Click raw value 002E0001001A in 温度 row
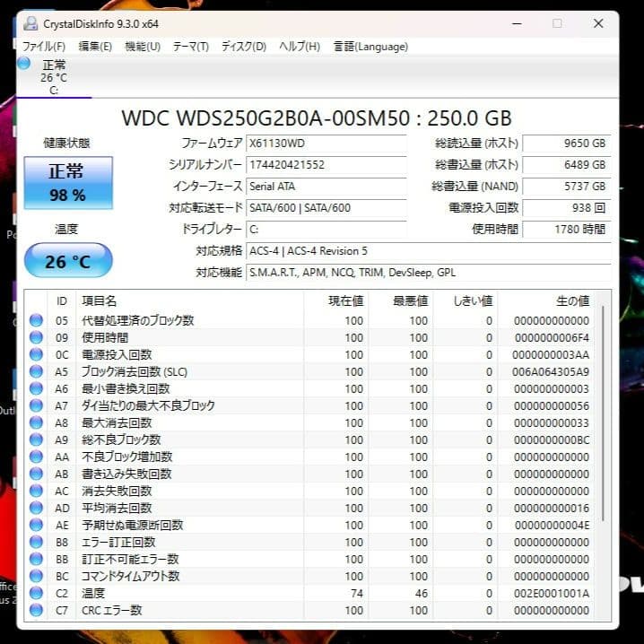 click(552, 594)
